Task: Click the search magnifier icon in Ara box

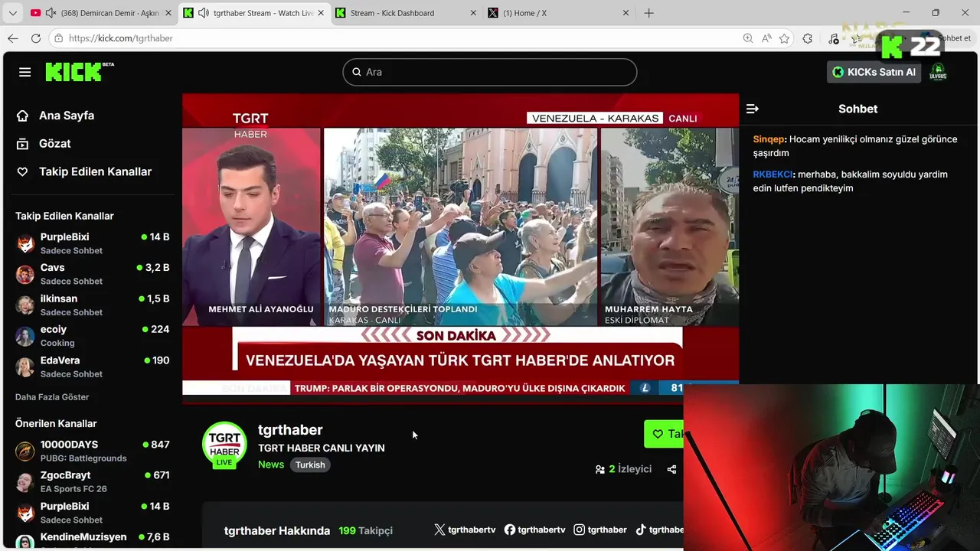Action: point(357,72)
